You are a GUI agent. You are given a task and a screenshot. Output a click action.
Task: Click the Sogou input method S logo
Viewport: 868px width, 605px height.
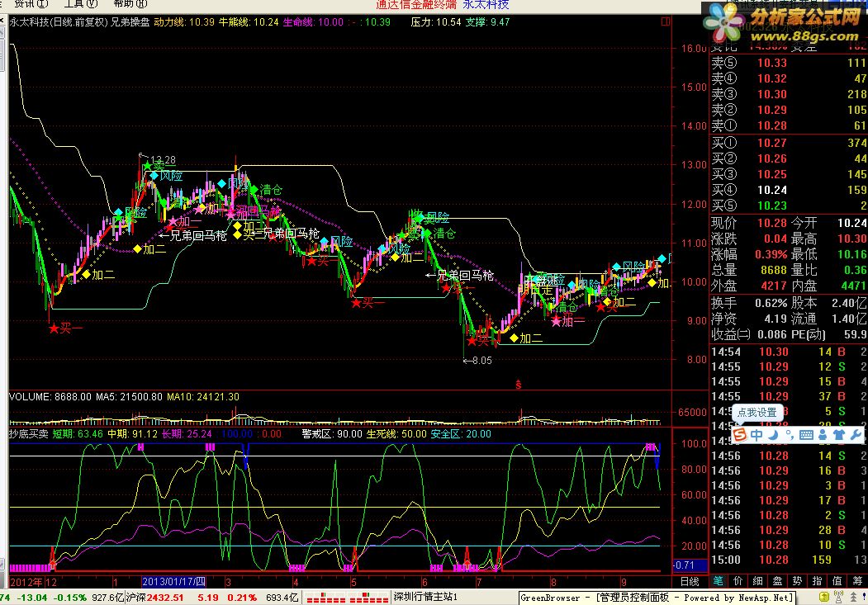740,435
